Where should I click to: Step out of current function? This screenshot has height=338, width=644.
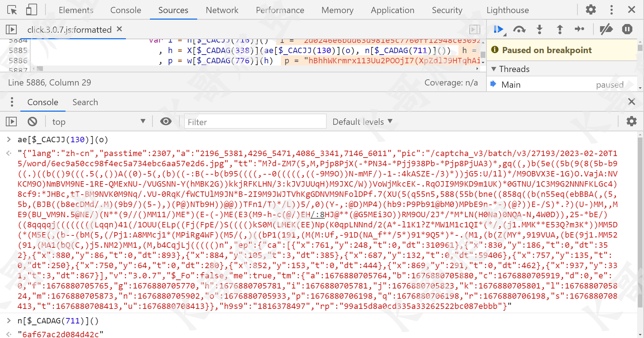coord(560,29)
